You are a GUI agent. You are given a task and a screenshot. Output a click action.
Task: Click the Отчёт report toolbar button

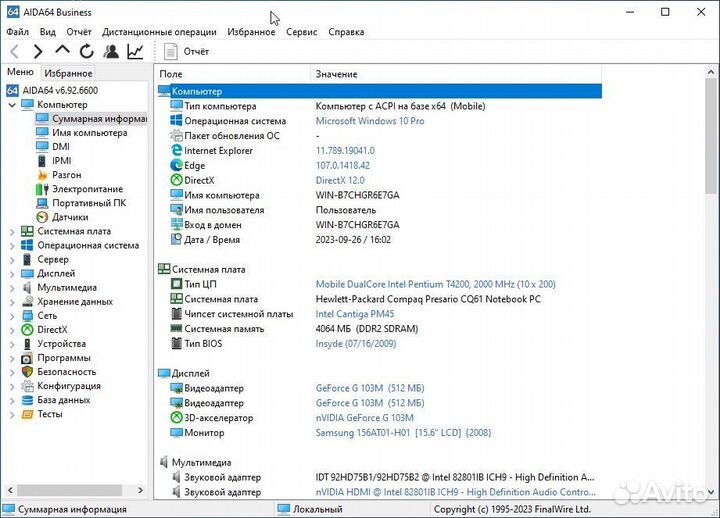click(x=186, y=51)
